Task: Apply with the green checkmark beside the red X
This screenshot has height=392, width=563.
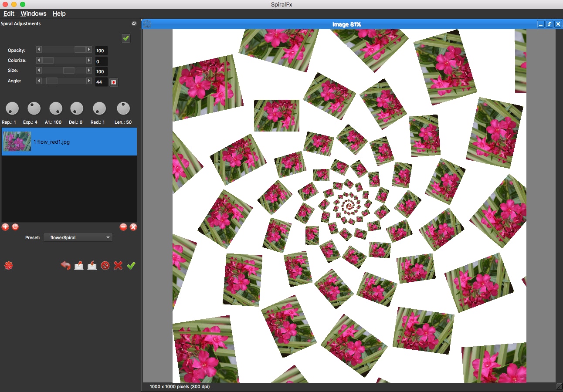Action: [131, 265]
